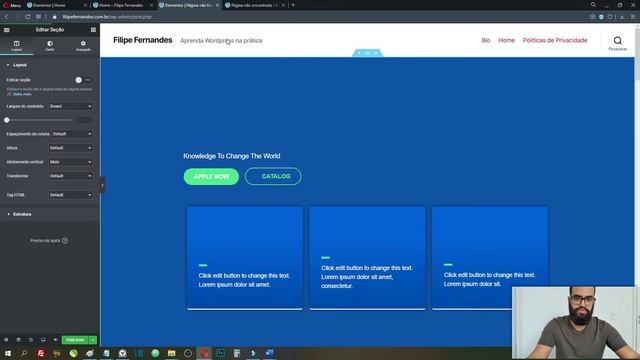Click the Filipe Fernandes site title
This screenshot has height=360, width=640.
[142, 40]
